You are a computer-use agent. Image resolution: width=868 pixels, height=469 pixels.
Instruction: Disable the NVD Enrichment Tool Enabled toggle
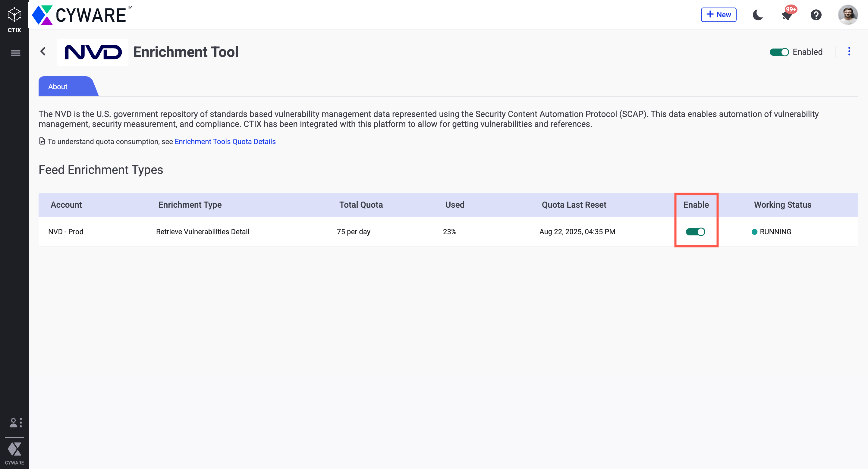(x=779, y=52)
